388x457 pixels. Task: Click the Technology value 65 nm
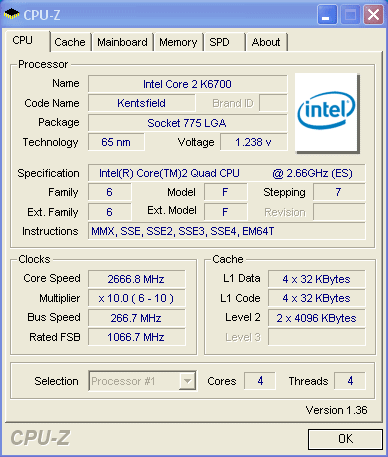[116, 142]
